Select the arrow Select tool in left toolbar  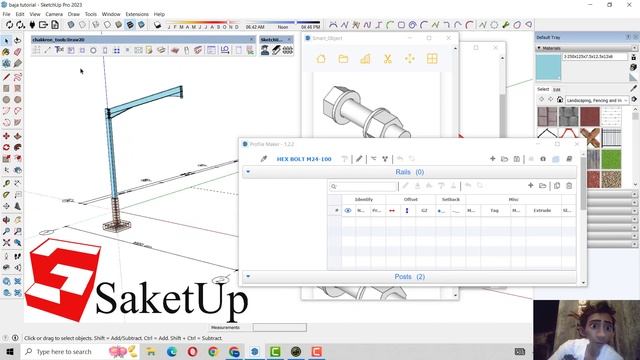pos(6,40)
